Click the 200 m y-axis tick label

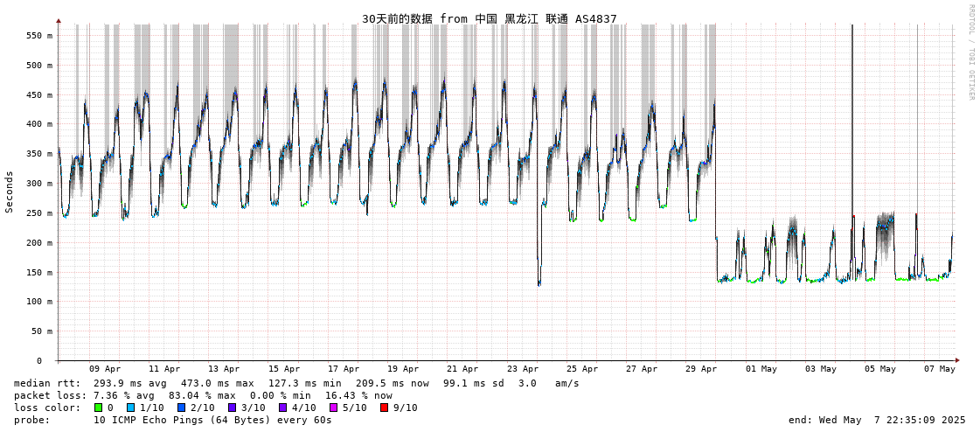click(39, 242)
